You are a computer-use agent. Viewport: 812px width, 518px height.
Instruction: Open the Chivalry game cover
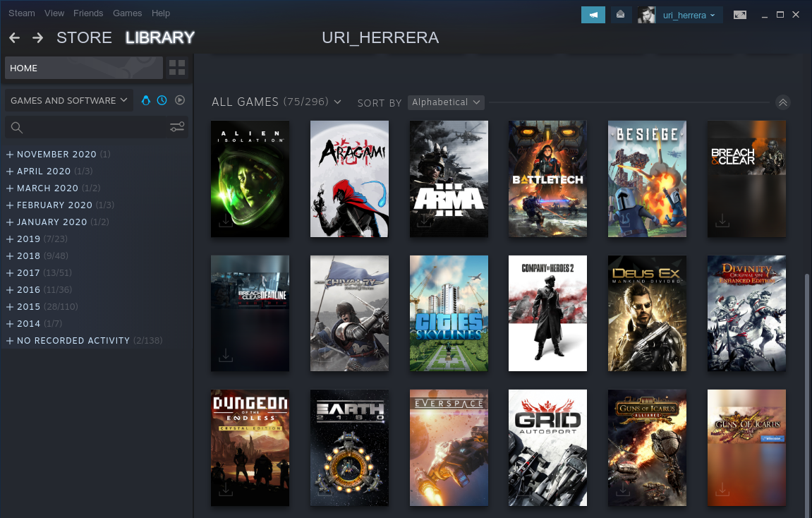pyautogui.click(x=349, y=313)
